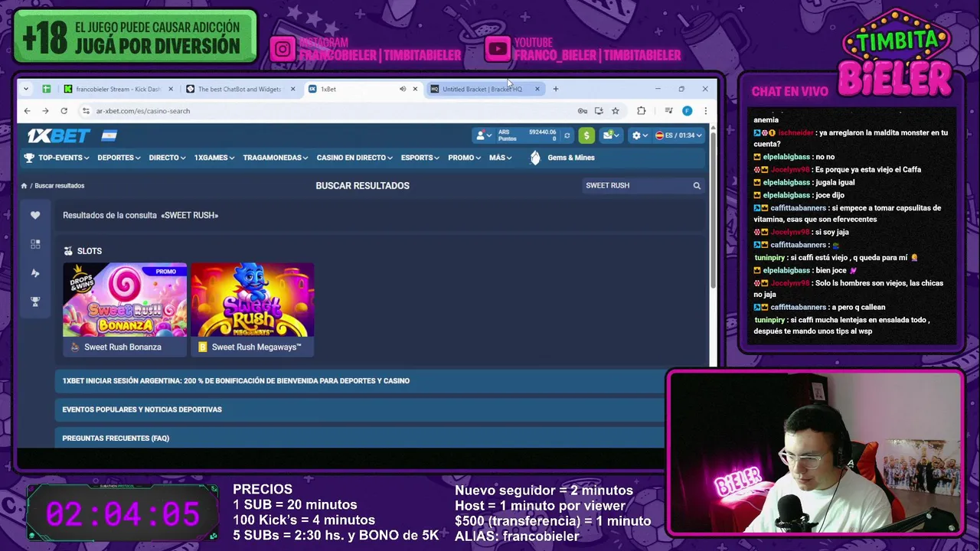The image size is (980, 551).
Task: Click the green dollar deposit button
Action: click(x=586, y=135)
